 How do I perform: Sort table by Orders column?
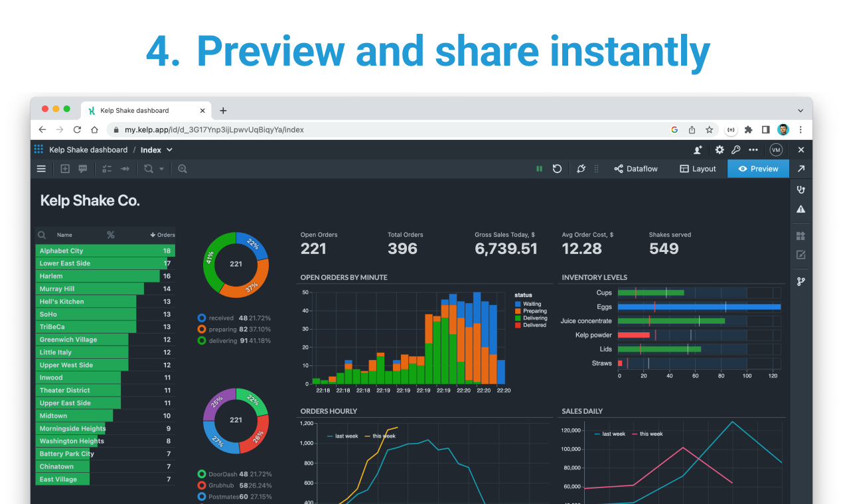click(163, 235)
